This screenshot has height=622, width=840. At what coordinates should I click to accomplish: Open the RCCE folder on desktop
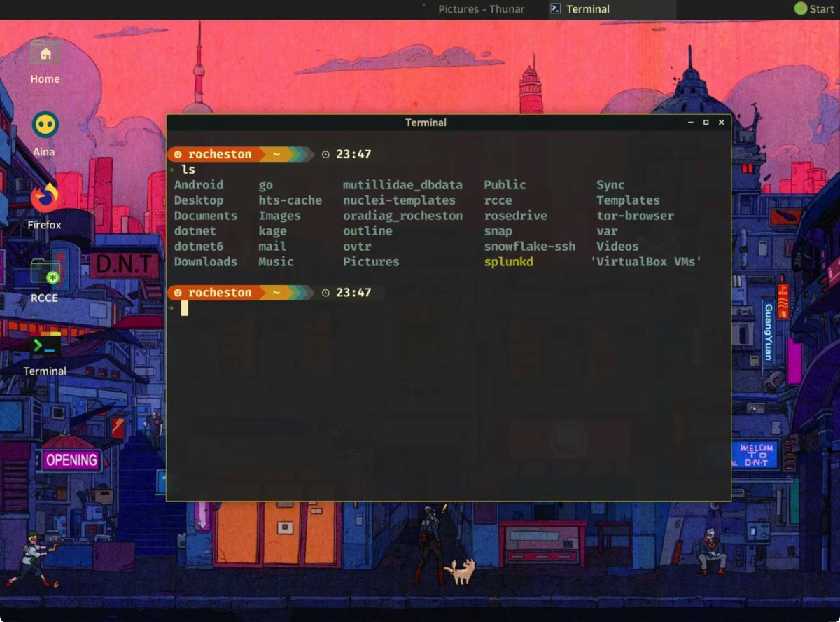pyautogui.click(x=45, y=272)
